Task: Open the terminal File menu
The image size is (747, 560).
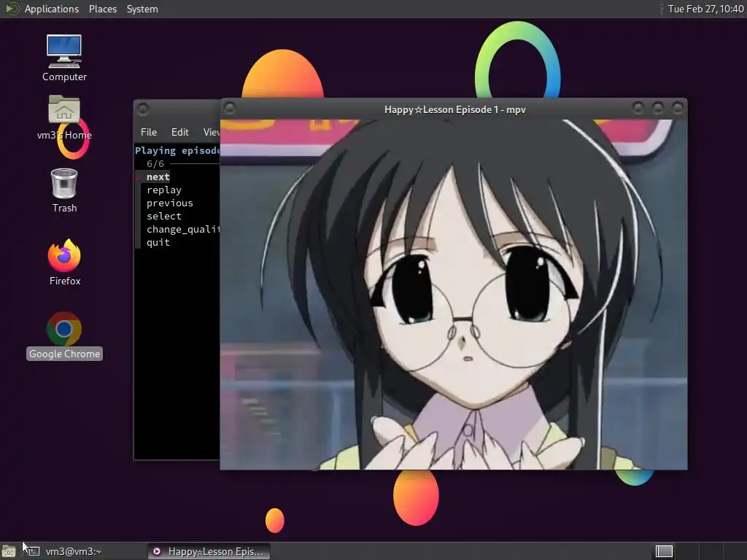Action: 149,132
